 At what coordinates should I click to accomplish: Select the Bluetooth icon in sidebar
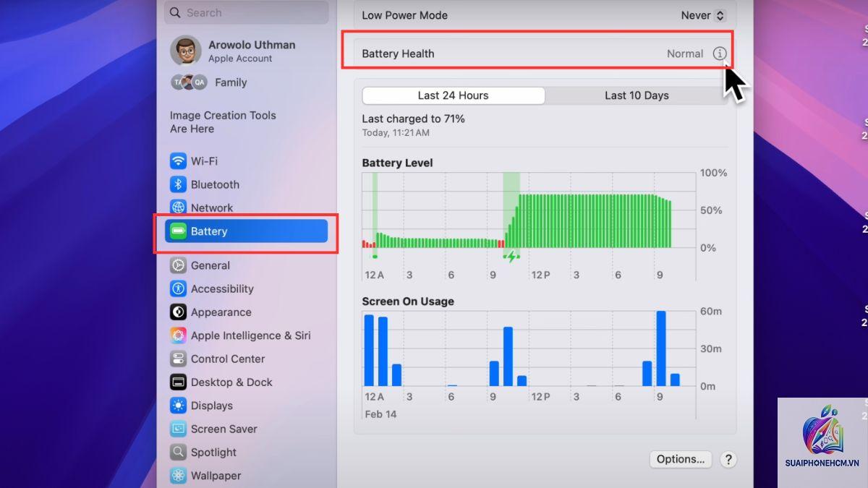(x=178, y=184)
